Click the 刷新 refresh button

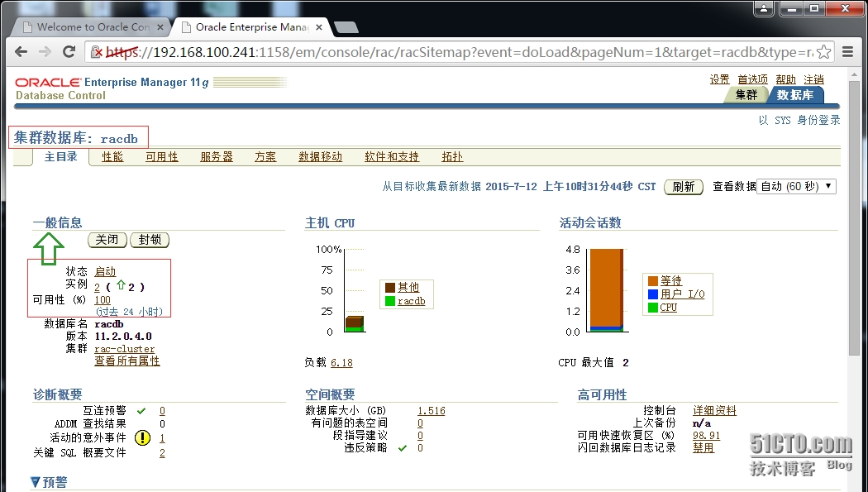pos(683,187)
